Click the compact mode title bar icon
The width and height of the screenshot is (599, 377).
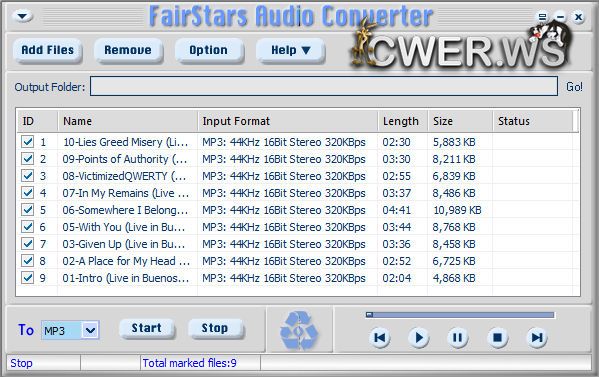(542, 16)
